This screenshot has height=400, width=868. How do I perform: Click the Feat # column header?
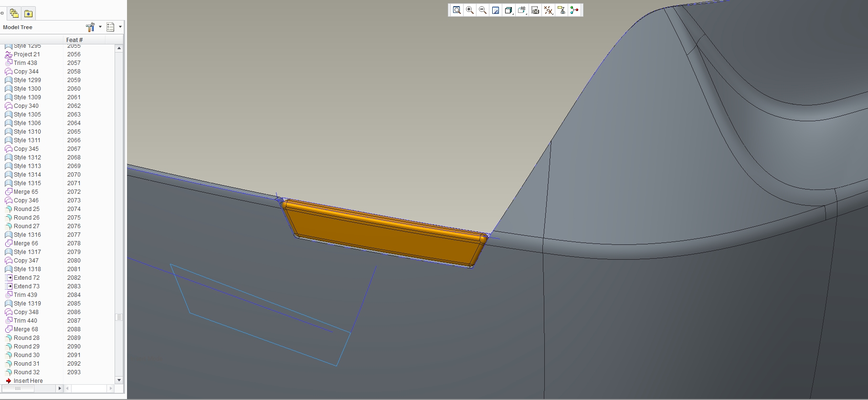pyautogui.click(x=74, y=40)
